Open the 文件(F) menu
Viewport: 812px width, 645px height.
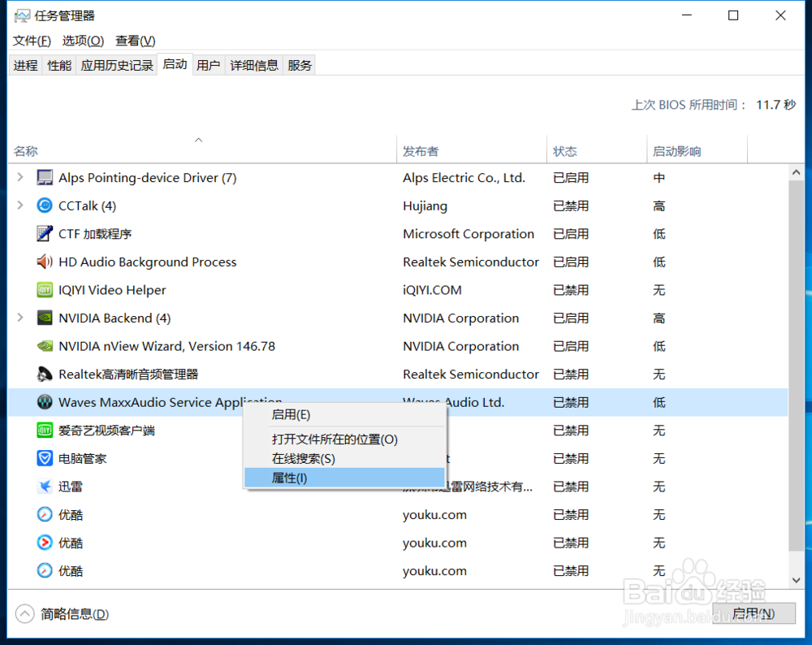click(x=32, y=41)
